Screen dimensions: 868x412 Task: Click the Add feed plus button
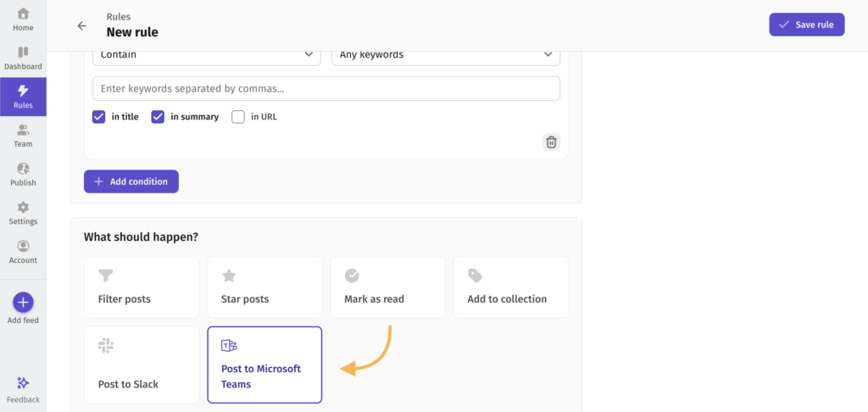(23, 303)
